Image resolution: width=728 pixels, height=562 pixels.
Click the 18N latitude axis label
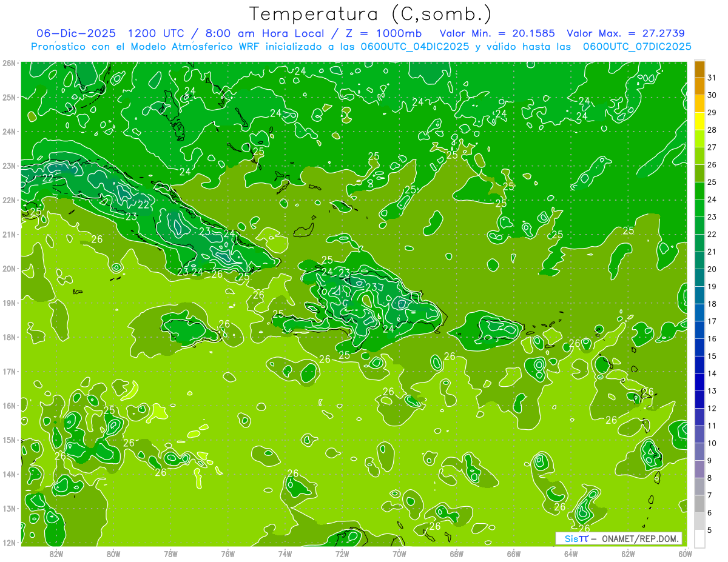[8, 337]
